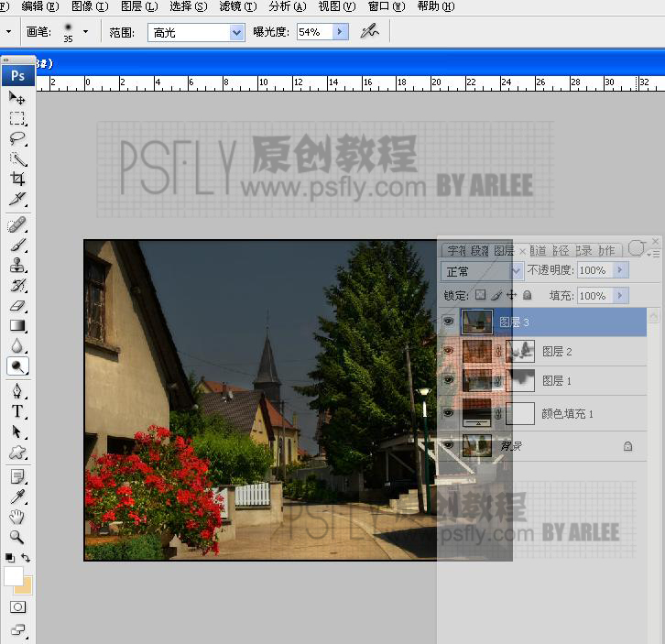Select the 图层 2 layer mask thumbnail

pos(520,351)
